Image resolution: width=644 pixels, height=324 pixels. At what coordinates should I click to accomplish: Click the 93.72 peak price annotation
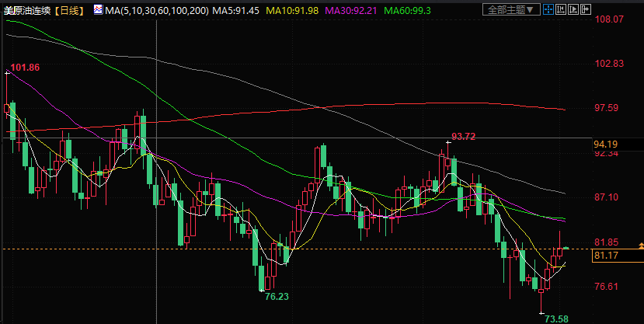coord(463,137)
